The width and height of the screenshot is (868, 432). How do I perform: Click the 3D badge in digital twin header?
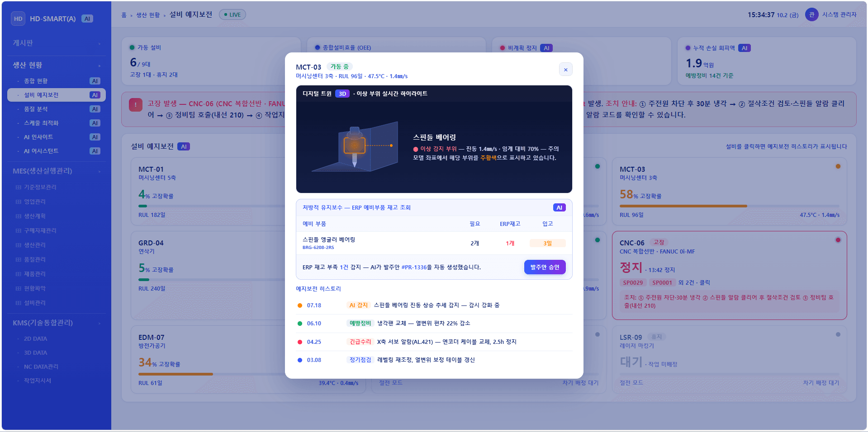click(x=342, y=94)
